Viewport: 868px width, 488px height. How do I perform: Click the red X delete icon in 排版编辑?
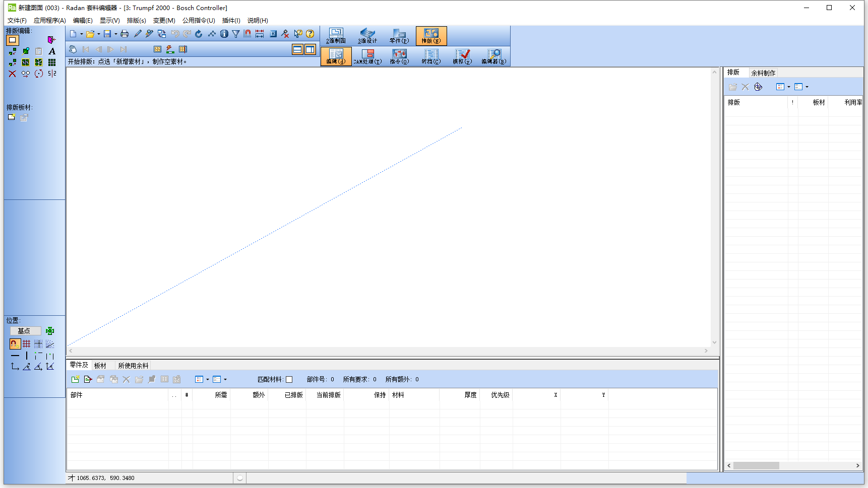click(13, 74)
